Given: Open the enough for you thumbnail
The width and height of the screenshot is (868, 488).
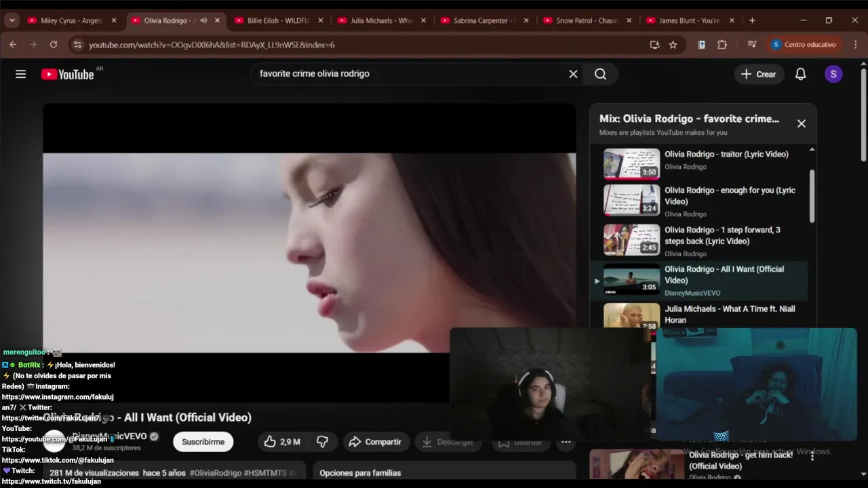Looking at the screenshot, I should (x=631, y=201).
